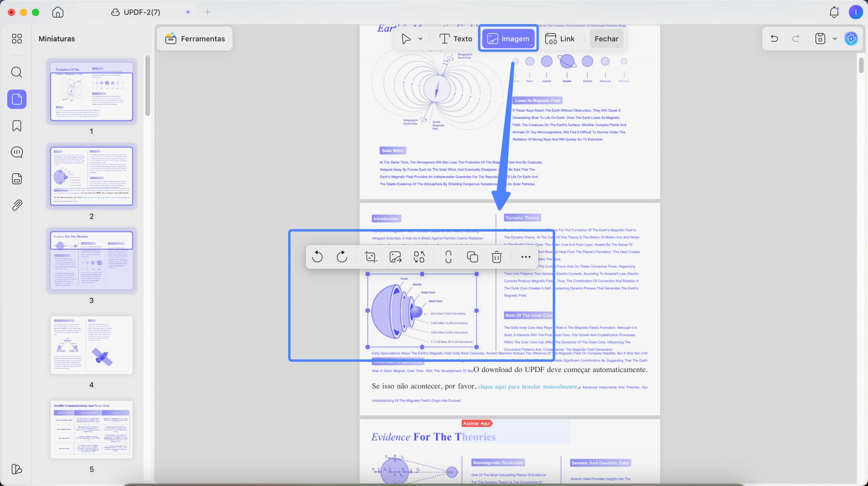Open page 1 thumbnail

[x=92, y=92]
